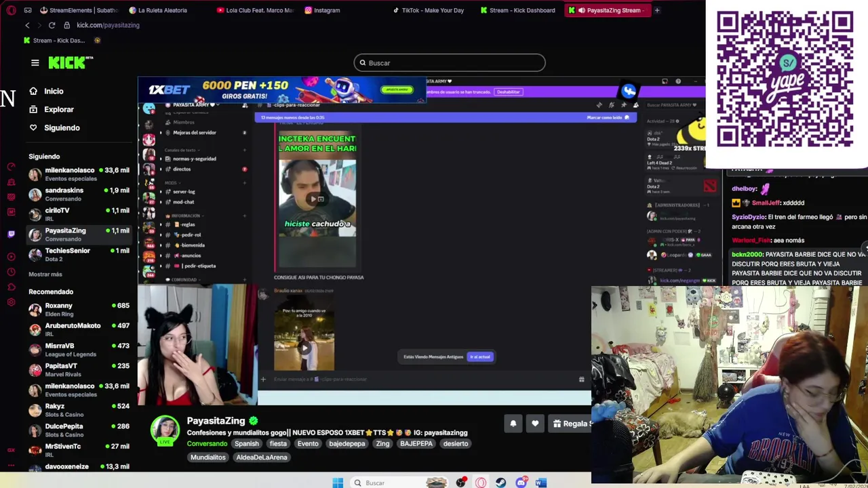Click the bajedepepa tag
868x488 pixels.
347,443
